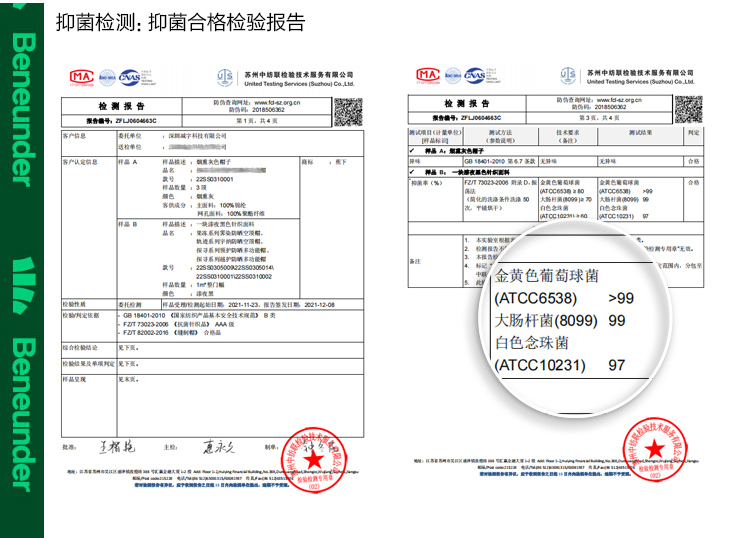
Task: Click the '第1页, 共4页' page indicator
Action: [257, 121]
